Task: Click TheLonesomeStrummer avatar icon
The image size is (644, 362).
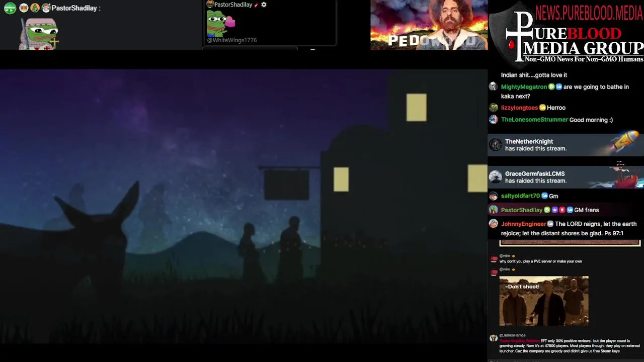Action: [493, 120]
